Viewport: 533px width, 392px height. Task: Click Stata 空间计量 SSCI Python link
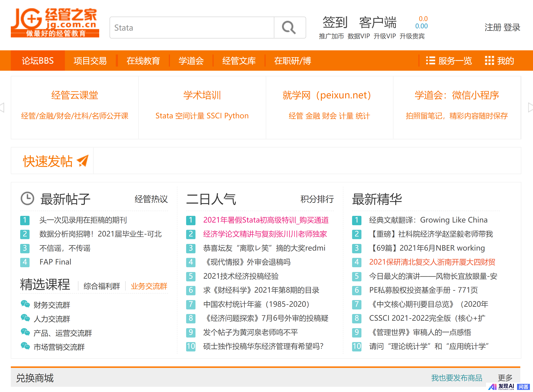pyautogui.click(x=202, y=116)
